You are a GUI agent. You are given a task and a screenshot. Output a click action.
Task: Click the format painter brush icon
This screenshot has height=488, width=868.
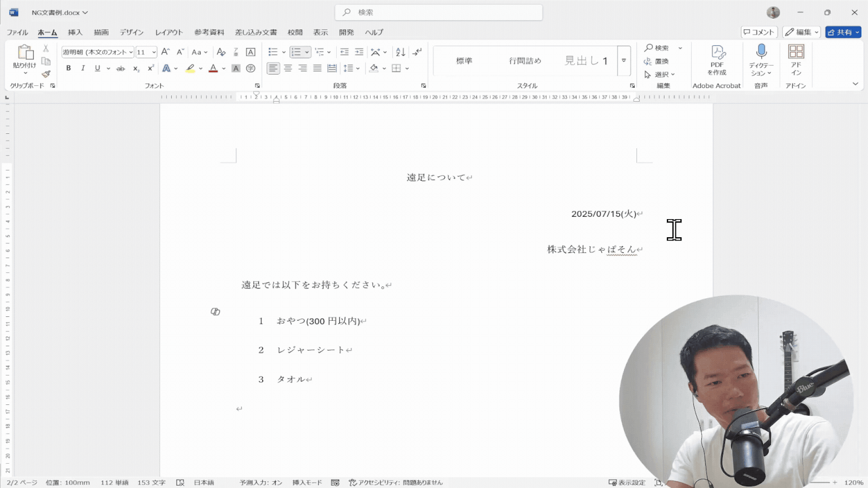click(46, 74)
